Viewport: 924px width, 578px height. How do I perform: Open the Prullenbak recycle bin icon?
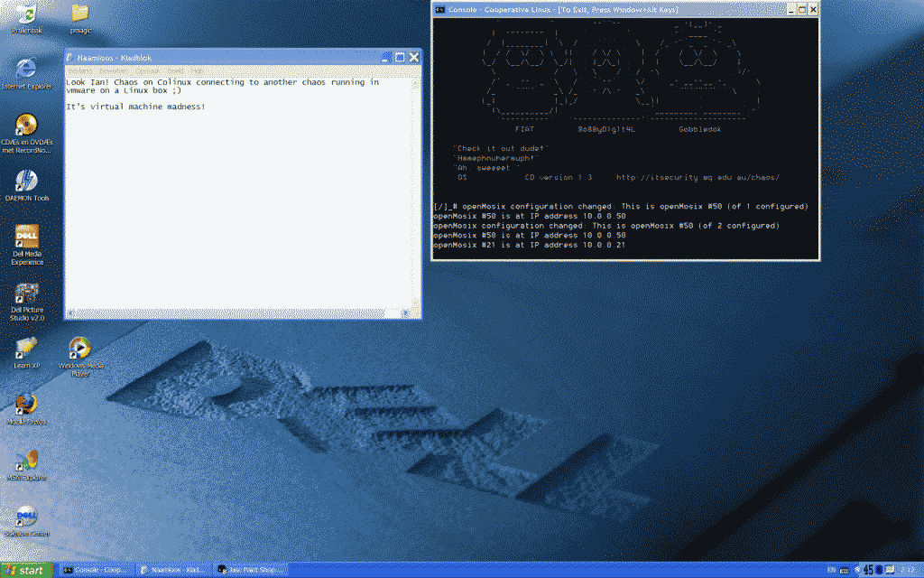[x=26, y=15]
